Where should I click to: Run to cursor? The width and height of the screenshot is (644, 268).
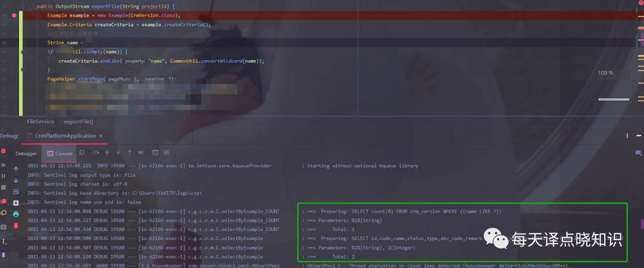point(141,152)
